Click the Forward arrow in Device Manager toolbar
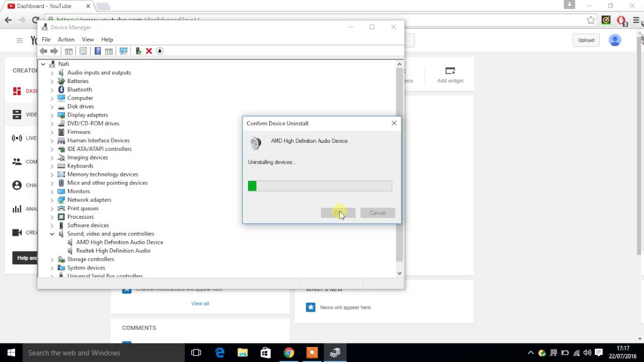 [x=54, y=51]
